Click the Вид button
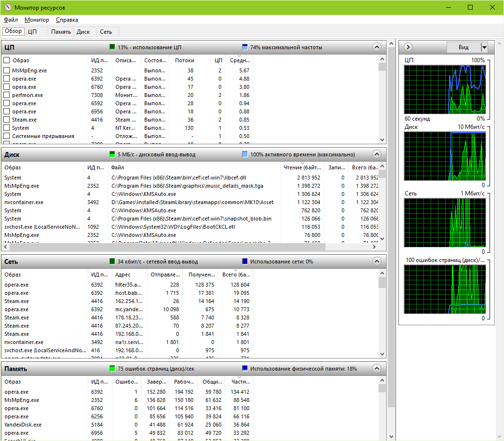 click(463, 47)
